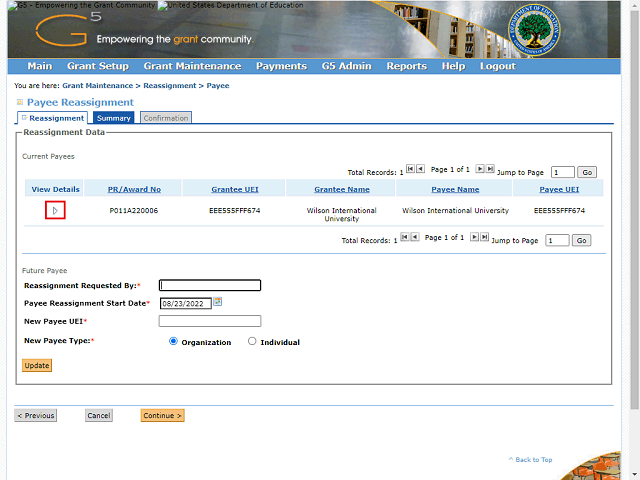Image resolution: width=640 pixels, height=480 pixels.
Task: Click the icon beside Payee Reassignment heading
Action: (x=20, y=102)
